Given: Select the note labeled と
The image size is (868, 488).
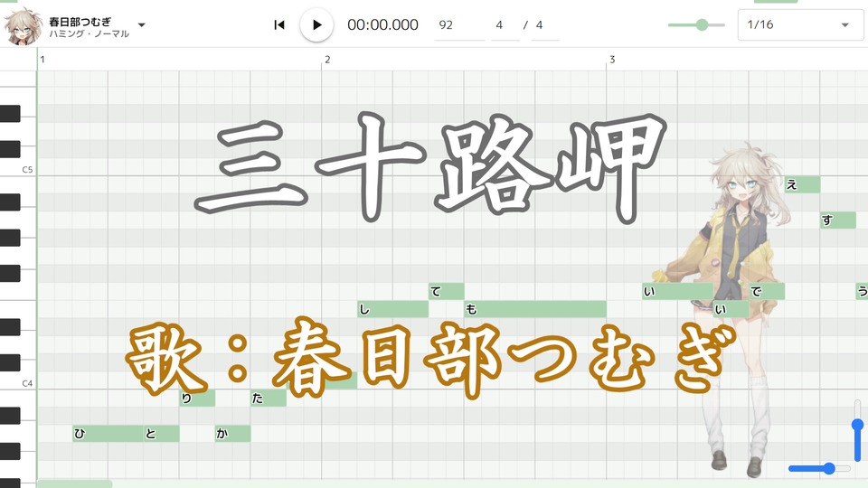Looking at the screenshot, I should (x=162, y=434).
